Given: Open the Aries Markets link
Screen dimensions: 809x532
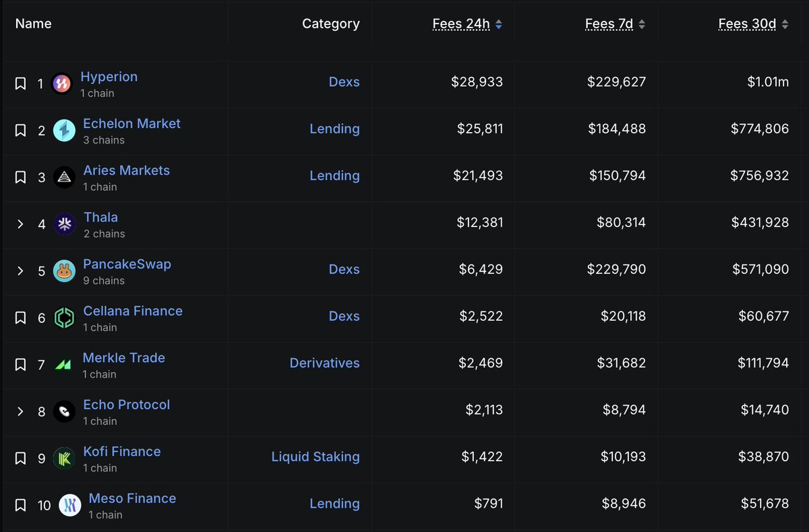Looking at the screenshot, I should coord(127,171).
